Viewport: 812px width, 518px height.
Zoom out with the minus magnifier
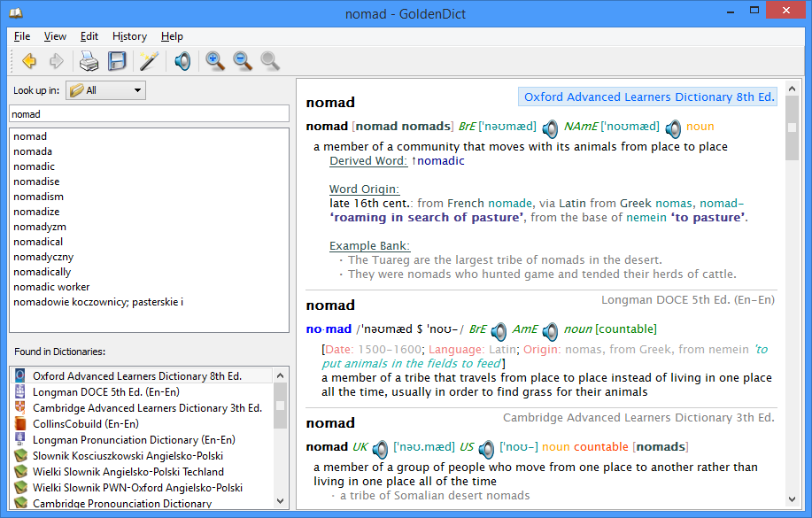click(243, 61)
